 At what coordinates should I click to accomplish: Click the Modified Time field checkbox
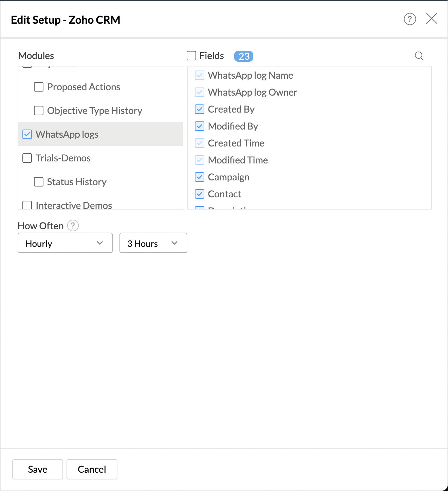200,160
